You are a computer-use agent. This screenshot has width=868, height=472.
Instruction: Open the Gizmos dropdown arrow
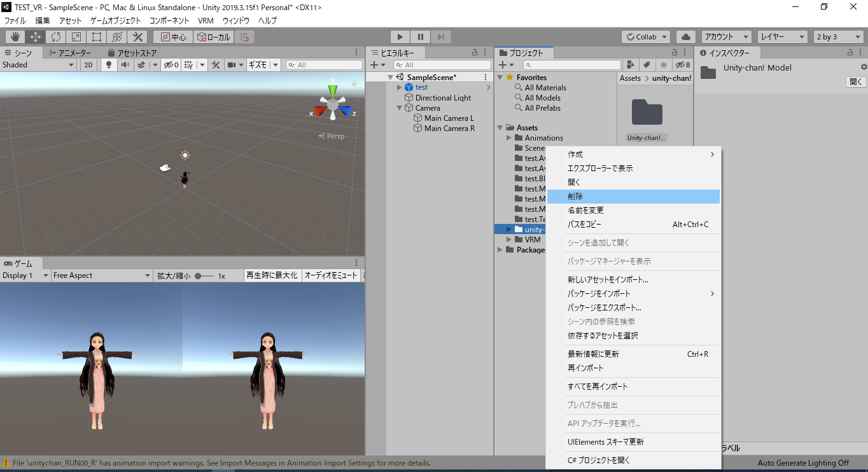click(276, 65)
